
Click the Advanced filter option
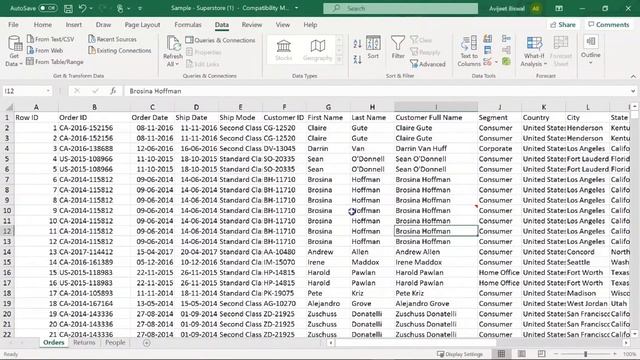click(428, 64)
